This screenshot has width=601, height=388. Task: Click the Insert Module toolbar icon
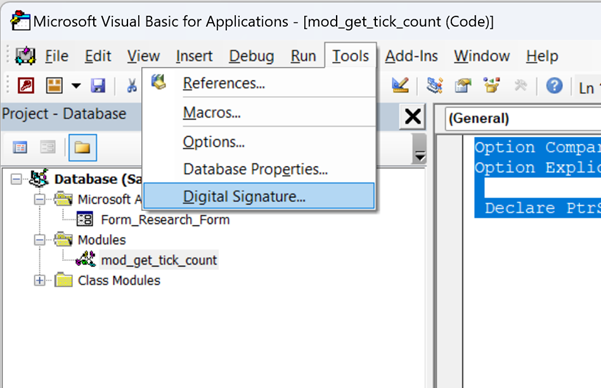coord(54,85)
